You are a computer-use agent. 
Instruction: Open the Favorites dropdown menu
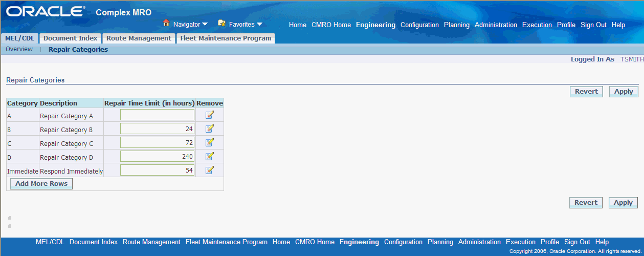[246, 24]
